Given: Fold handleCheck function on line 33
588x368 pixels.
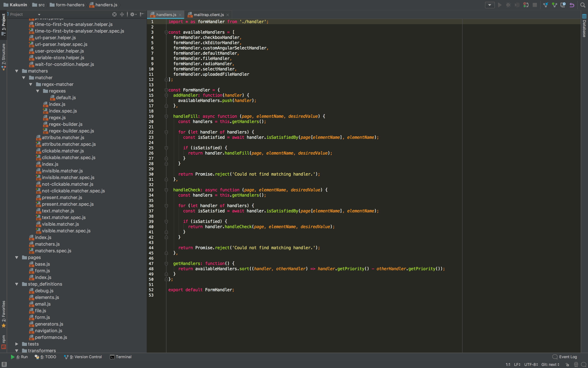Looking at the screenshot, I should (166, 190).
